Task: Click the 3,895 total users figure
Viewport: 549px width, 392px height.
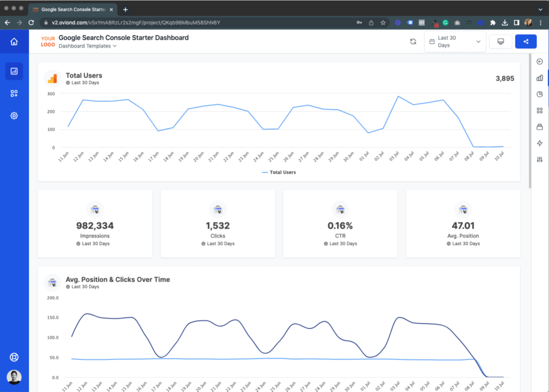Action: pyautogui.click(x=505, y=79)
